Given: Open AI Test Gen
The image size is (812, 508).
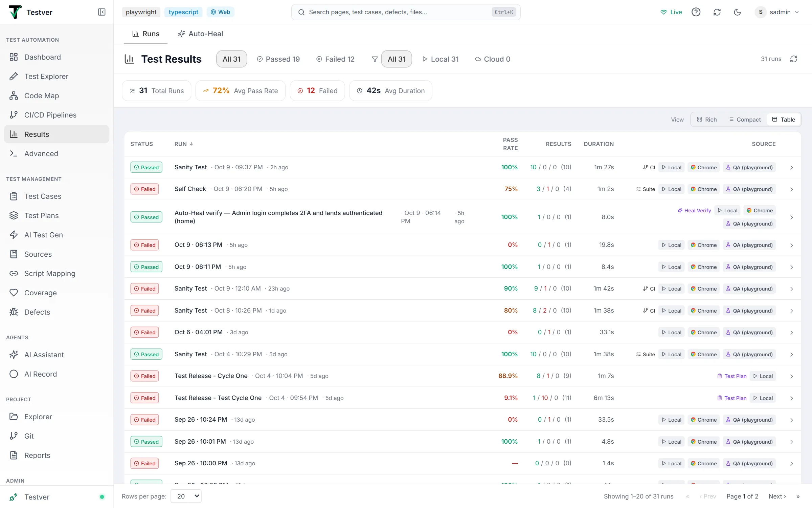Looking at the screenshot, I should (x=57, y=235).
